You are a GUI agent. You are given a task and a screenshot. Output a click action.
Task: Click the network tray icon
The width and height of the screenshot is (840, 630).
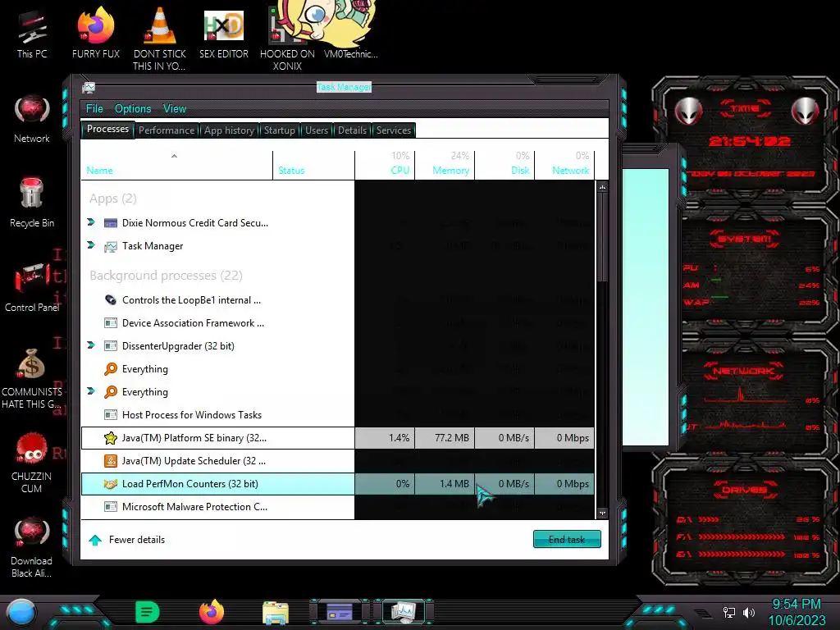(x=728, y=612)
